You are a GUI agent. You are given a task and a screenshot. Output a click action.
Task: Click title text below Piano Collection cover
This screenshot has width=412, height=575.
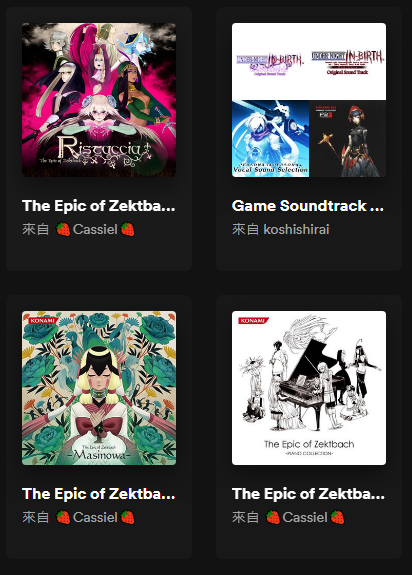click(x=309, y=494)
